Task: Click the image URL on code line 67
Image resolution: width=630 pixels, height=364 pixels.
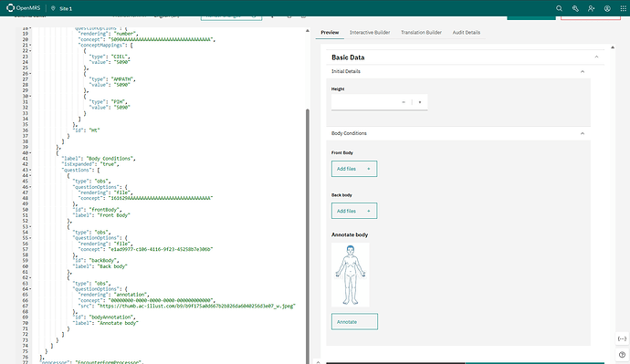Action: [x=196, y=306]
